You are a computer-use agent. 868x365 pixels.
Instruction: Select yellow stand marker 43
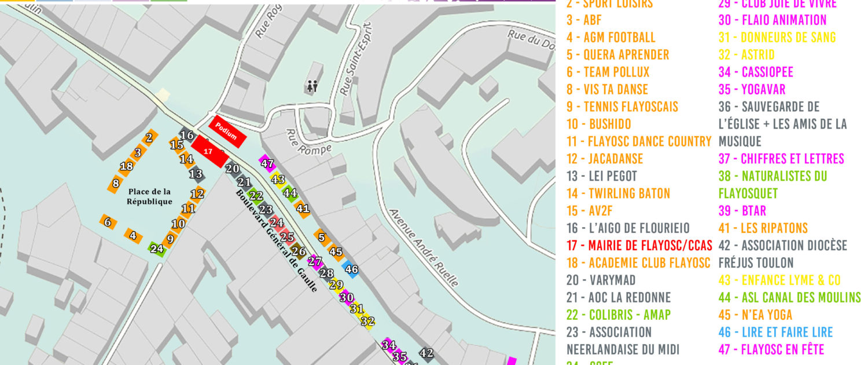click(278, 180)
